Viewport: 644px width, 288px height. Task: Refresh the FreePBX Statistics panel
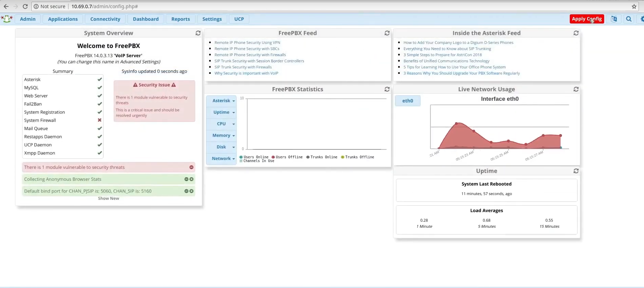pos(387,89)
